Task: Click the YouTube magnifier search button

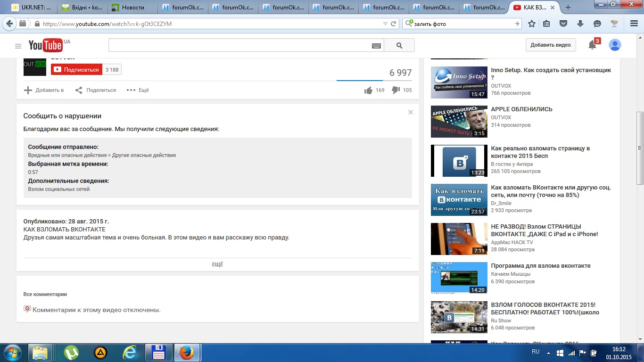Action: [x=399, y=45]
